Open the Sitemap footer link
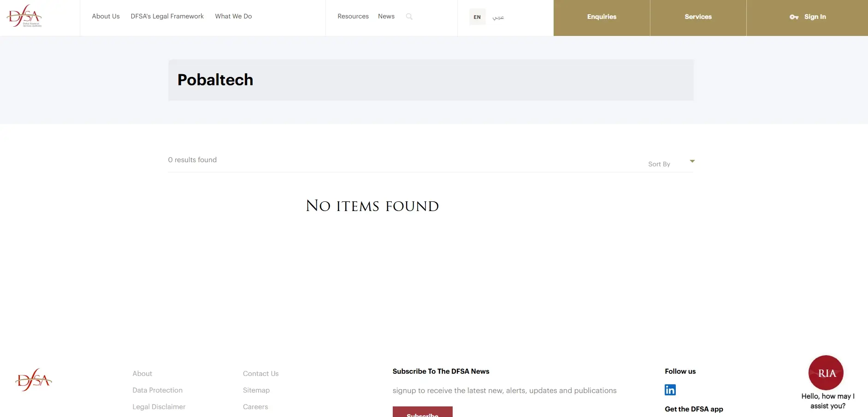The height and width of the screenshot is (417, 868). (x=256, y=390)
